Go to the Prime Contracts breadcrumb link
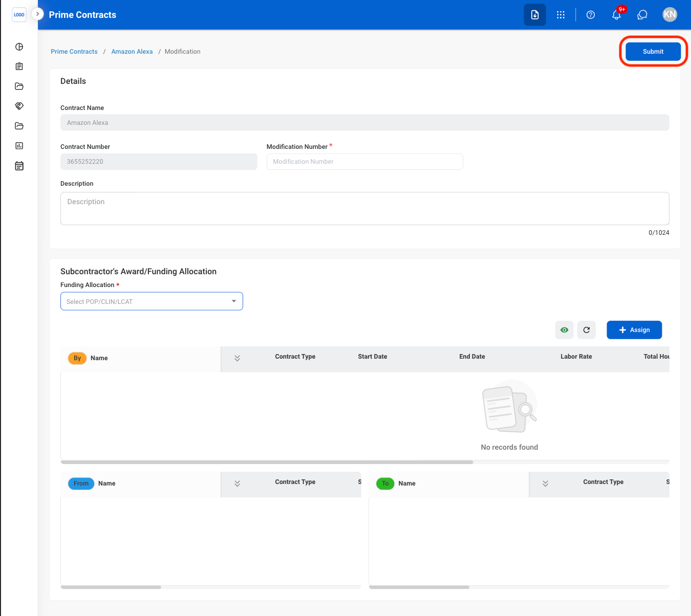 coord(74,52)
